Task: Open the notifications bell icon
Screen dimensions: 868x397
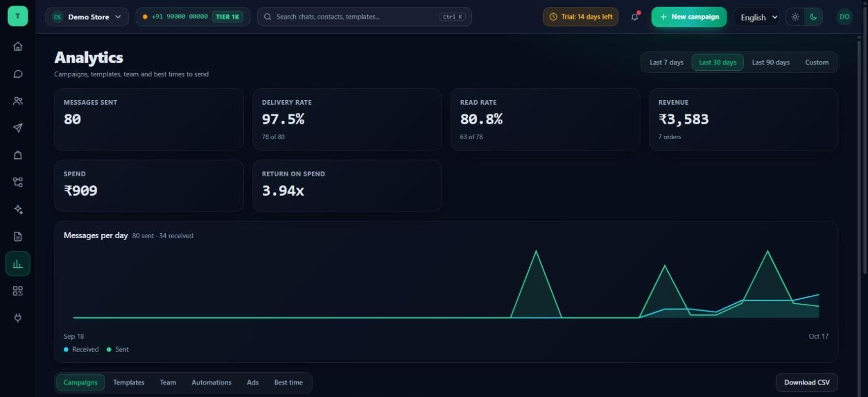Action: click(x=635, y=17)
